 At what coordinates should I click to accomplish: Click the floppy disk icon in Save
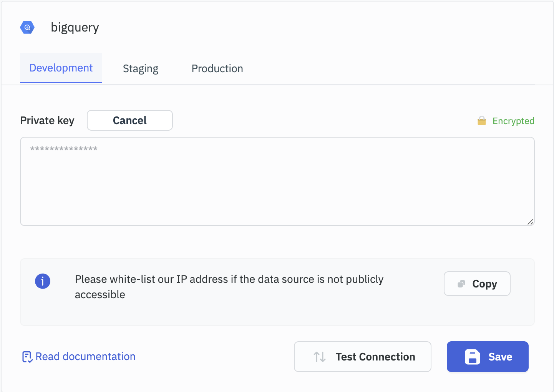(473, 357)
